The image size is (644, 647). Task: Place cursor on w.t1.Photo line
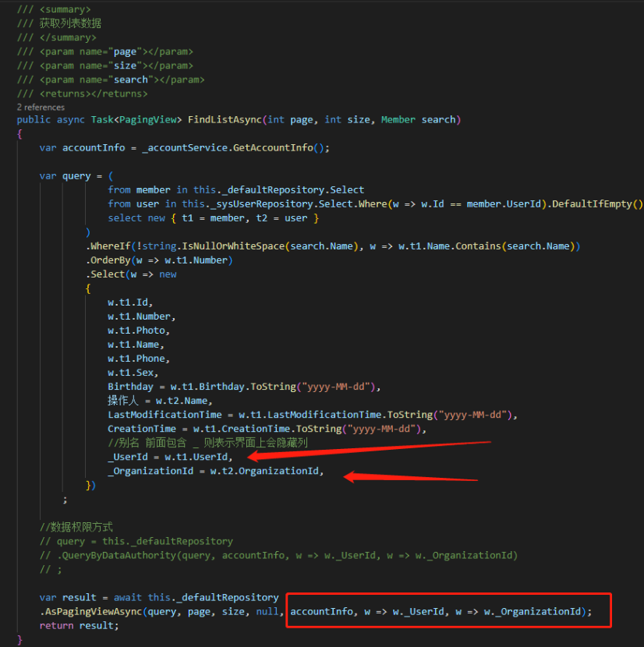137,330
